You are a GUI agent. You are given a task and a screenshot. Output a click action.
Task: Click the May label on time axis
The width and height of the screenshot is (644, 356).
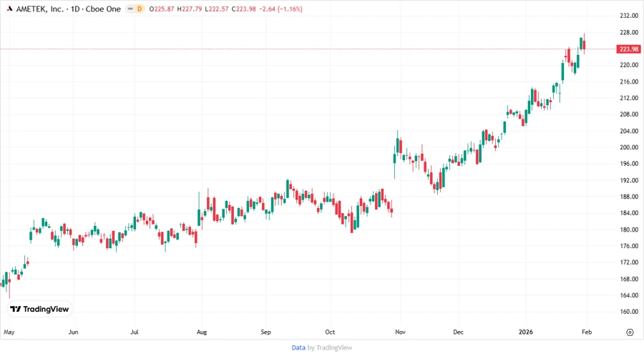[x=9, y=332]
